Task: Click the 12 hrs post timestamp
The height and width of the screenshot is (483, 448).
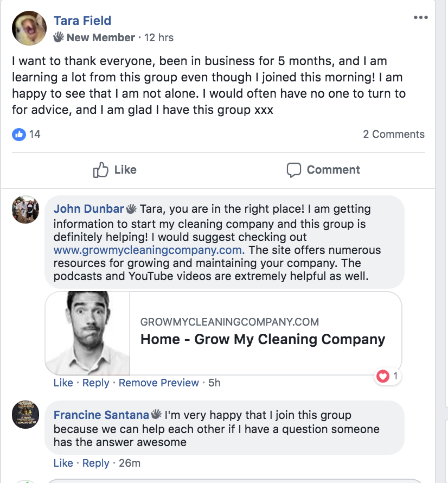Action: [x=159, y=37]
